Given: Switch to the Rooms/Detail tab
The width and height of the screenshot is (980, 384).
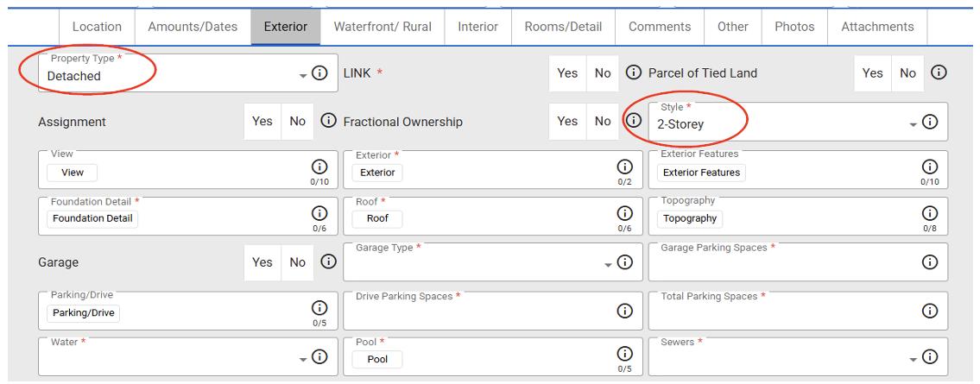Looking at the screenshot, I should tap(563, 27).
